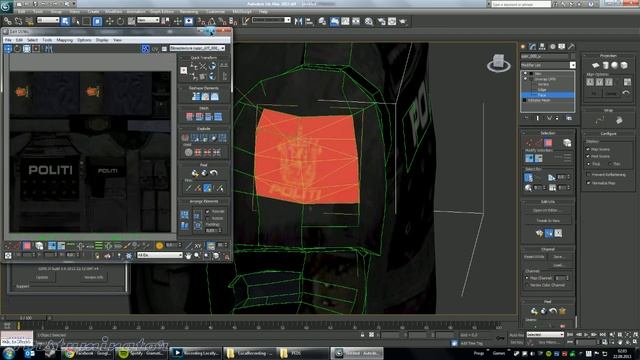Switch to the Hierarchy command panel tab
Viewport: 640px width, 360px height.
[x=542, y=47]
